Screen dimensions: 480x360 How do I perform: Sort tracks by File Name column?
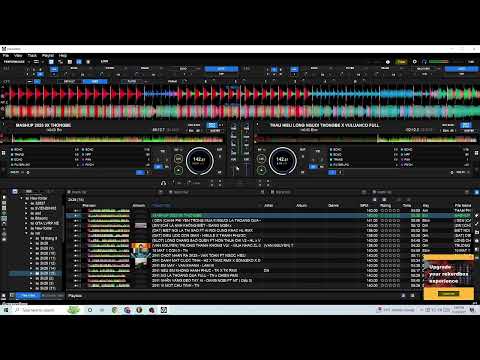(463, 205)
